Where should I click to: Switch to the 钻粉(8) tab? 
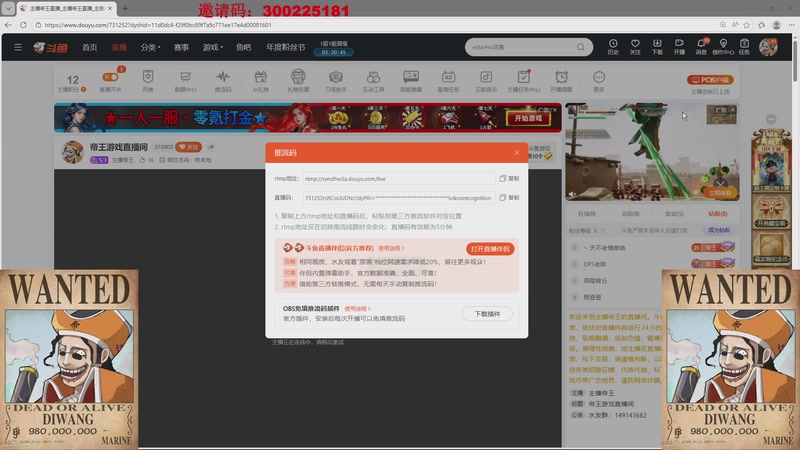(717, 214)
